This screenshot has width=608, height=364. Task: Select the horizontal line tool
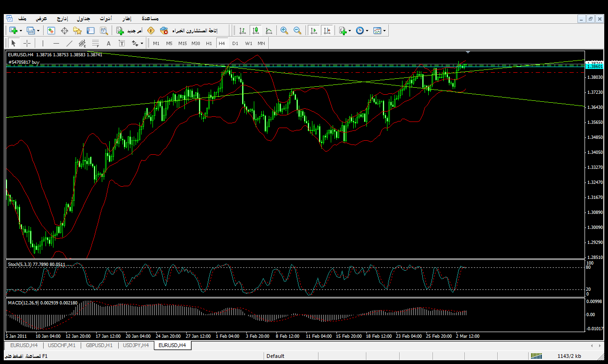[x=56, y=43]
